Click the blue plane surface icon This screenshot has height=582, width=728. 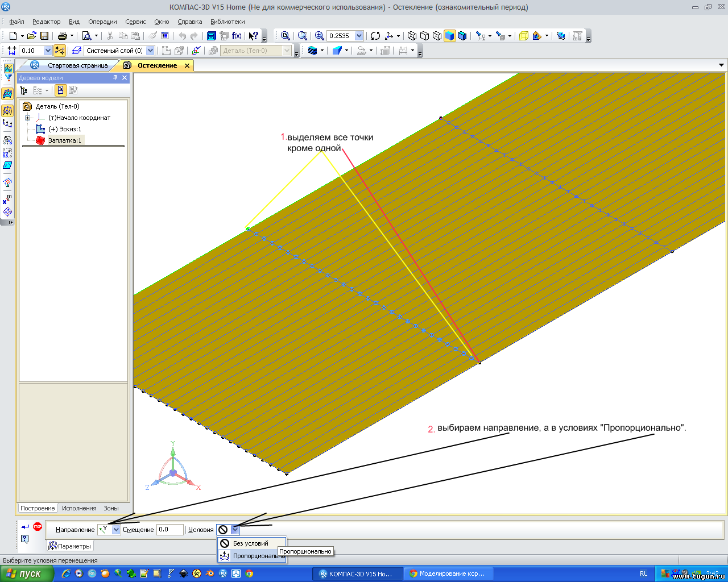point(7,165)
